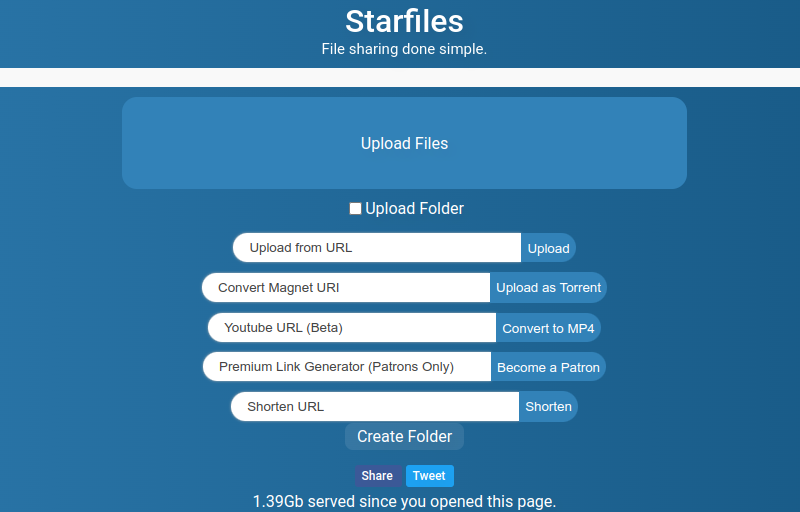Click the 'File sharing done simple' tagline
Viewport: 800px width, 512px height.
pyautogui.click(x=404, y=49)
